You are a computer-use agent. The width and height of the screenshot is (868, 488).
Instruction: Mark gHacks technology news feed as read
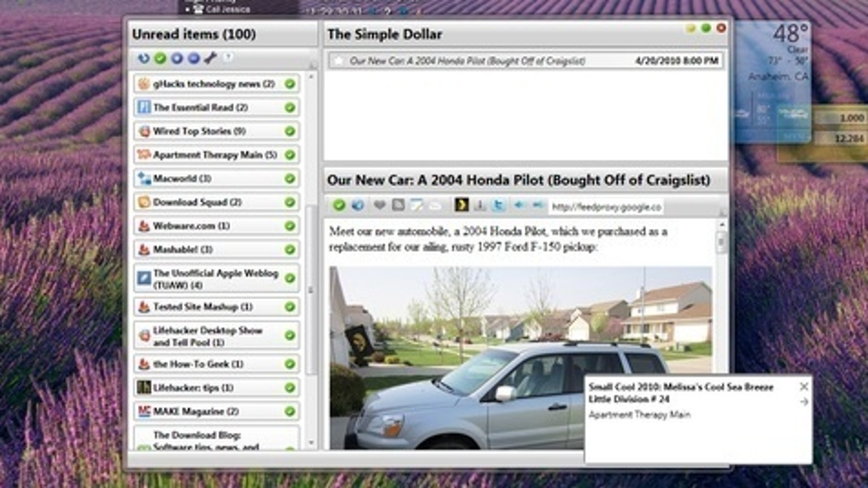tap(290, 84)
